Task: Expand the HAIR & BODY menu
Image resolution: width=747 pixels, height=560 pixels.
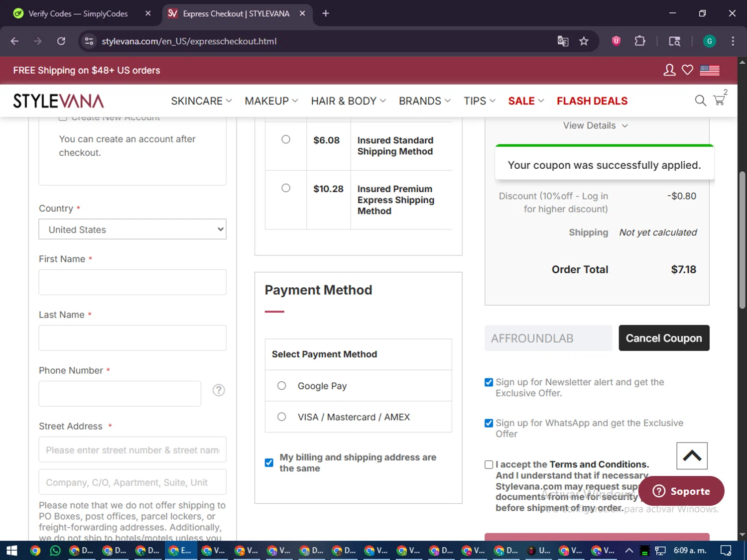Action: (349, 101)
